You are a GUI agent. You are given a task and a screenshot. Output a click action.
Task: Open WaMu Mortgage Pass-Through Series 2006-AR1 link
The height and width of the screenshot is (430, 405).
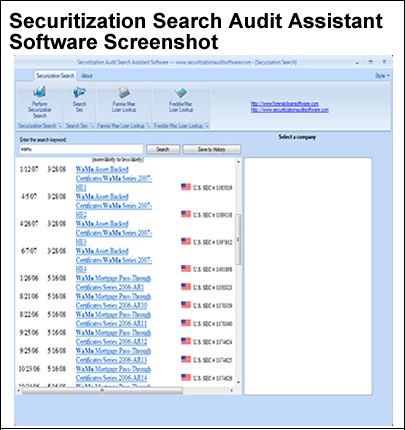click(113, 283)
